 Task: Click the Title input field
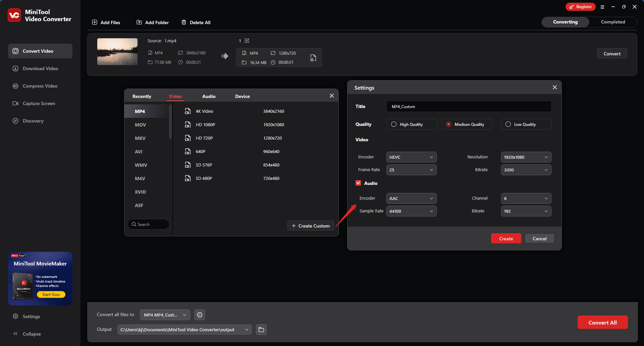[x=469, y=106]
